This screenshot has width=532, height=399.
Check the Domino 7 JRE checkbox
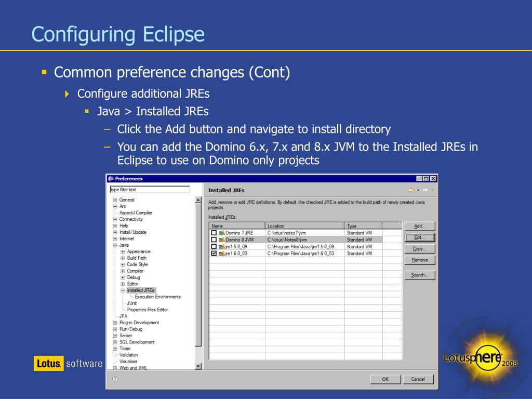214,233
